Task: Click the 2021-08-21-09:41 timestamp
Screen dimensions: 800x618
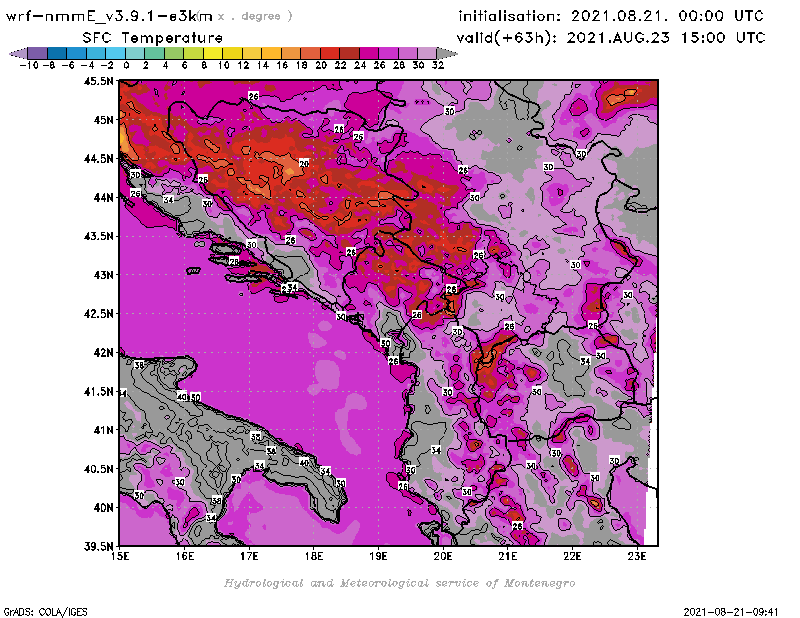Action: pyautogui.click(x=731, y=610)
